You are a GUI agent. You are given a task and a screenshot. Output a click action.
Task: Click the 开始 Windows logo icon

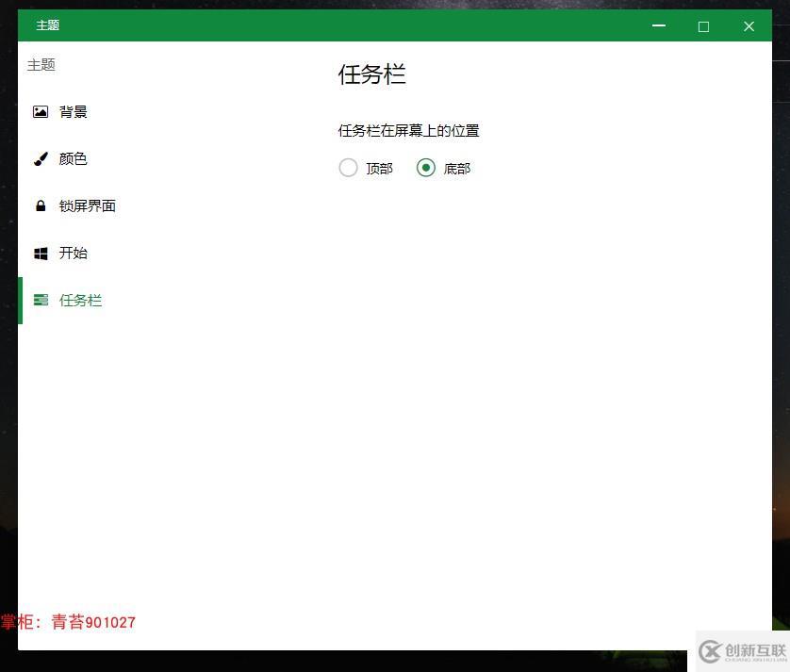pyautogui.click(x=41, y=253)
